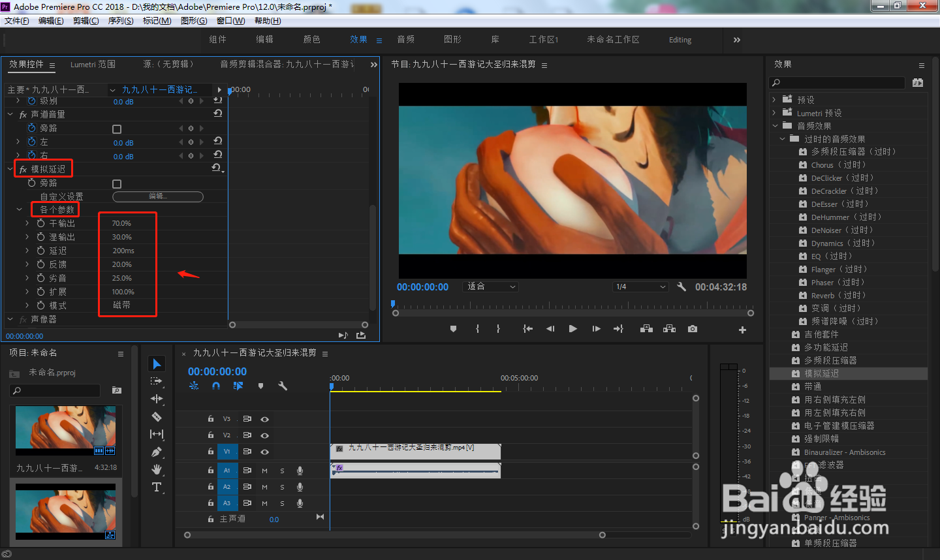The width and height of the screenshot is (940, 560).
Task: Switch to the 音频 workspace
Action: tap(405, 40)
